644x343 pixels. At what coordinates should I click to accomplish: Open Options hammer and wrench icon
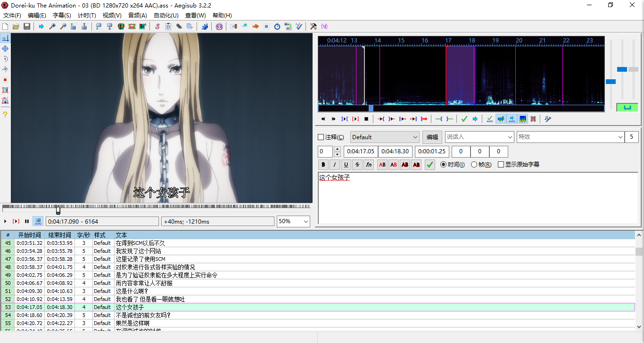314,26
